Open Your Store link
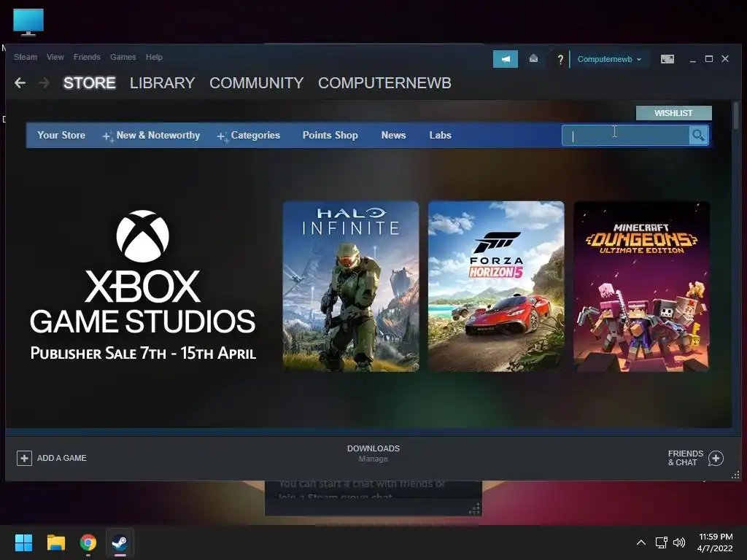747x560 pixels. click(x=61, y=135)
